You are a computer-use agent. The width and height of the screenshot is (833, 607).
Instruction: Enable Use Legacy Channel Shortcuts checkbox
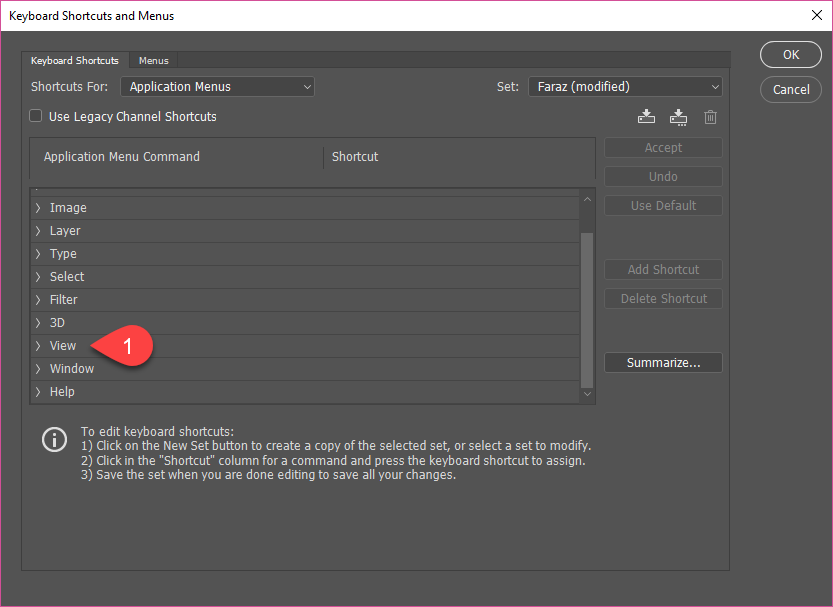tap(36, 116)
